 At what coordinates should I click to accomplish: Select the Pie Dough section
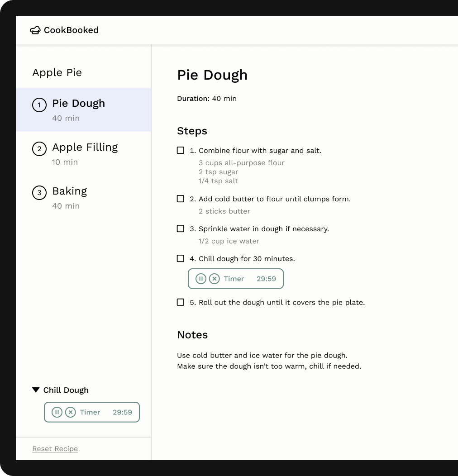click(84, 109)
